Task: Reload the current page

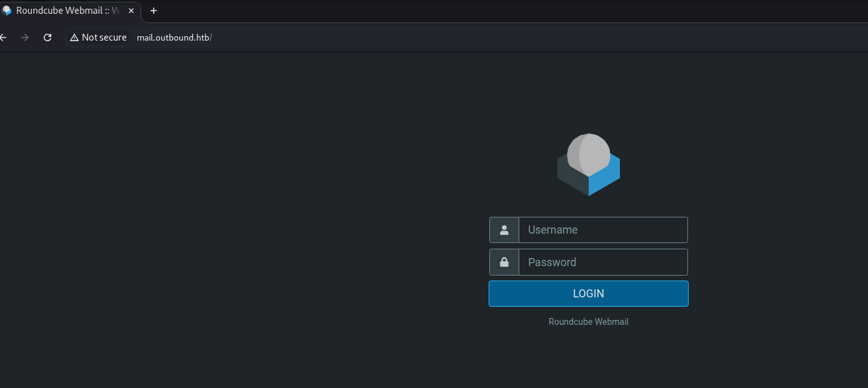Action: [47, 37]
